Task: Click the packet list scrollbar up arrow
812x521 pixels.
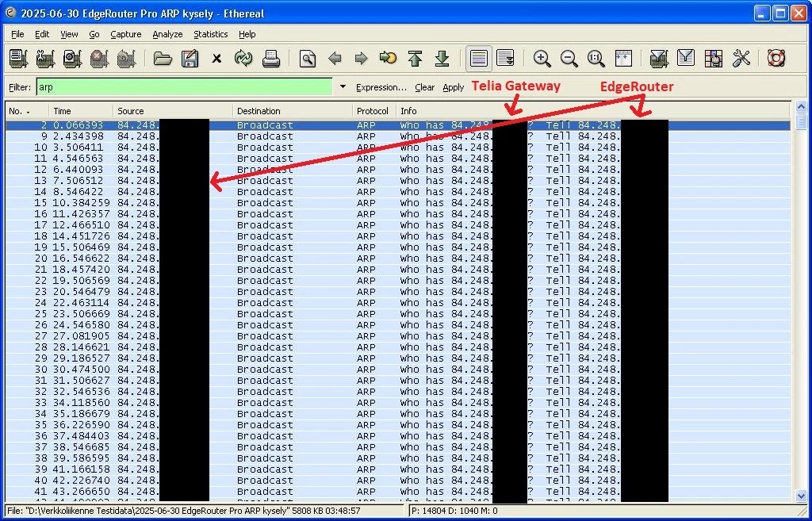Action: tap(801, 107)
